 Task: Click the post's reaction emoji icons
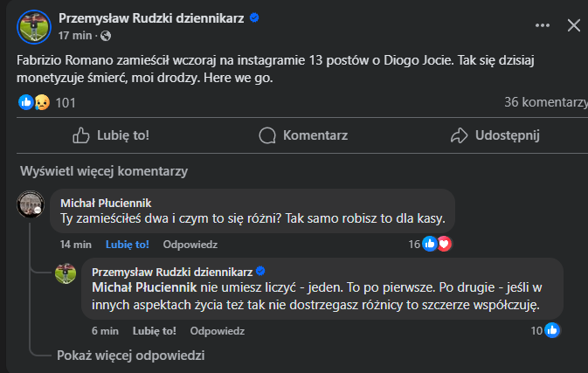pos(34,102)
